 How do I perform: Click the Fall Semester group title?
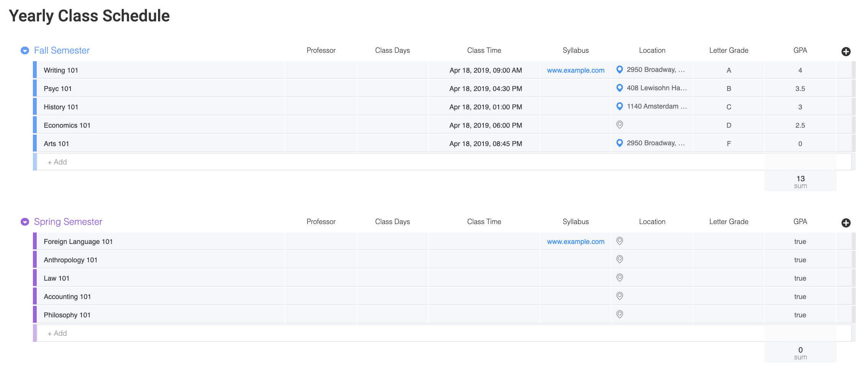(62, 50)
